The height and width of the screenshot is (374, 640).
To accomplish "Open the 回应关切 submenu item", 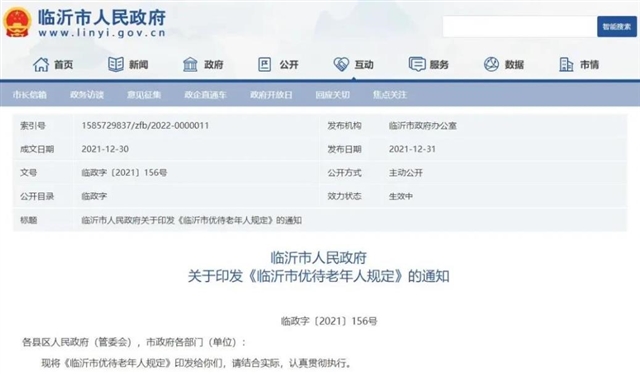I will (x=332, y=95).
